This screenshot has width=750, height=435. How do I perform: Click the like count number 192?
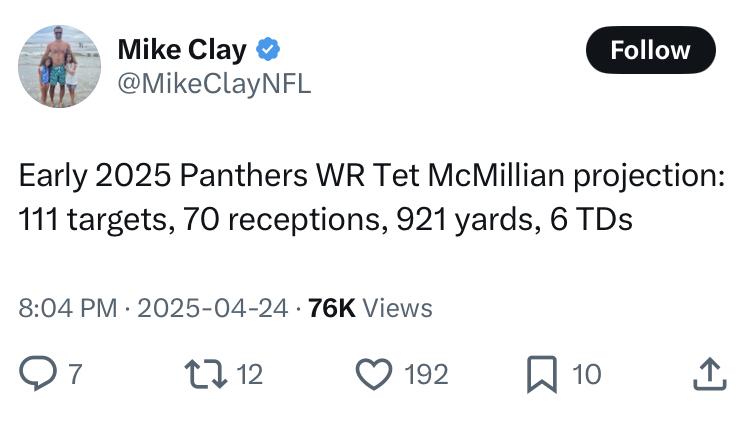tap(426, 374)
